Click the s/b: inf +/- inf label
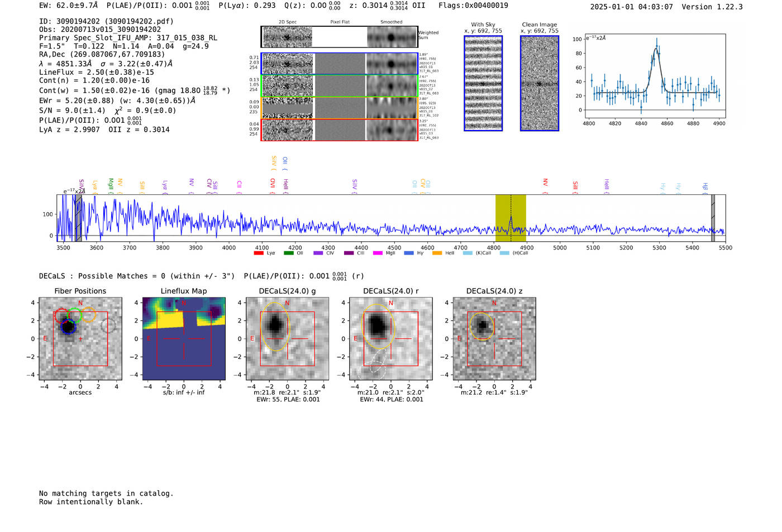Screen dimensions: 782x532 pyautogui.click(x=184, y=392)
